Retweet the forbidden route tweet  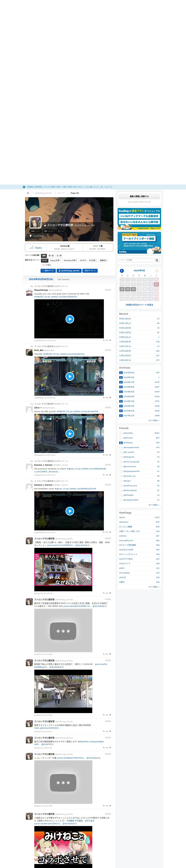pos(107,532)
